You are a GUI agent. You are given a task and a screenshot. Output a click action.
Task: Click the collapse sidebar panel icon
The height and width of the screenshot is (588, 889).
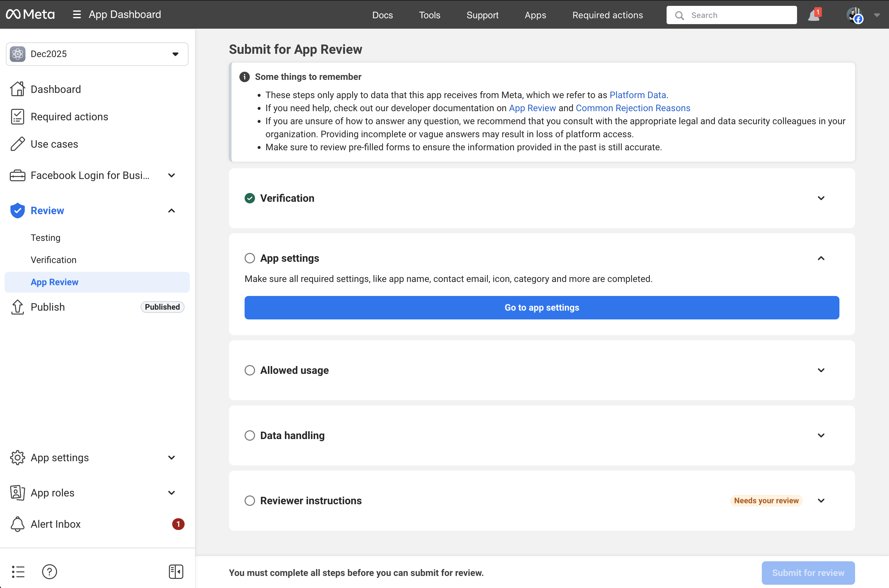coord(176,571)
